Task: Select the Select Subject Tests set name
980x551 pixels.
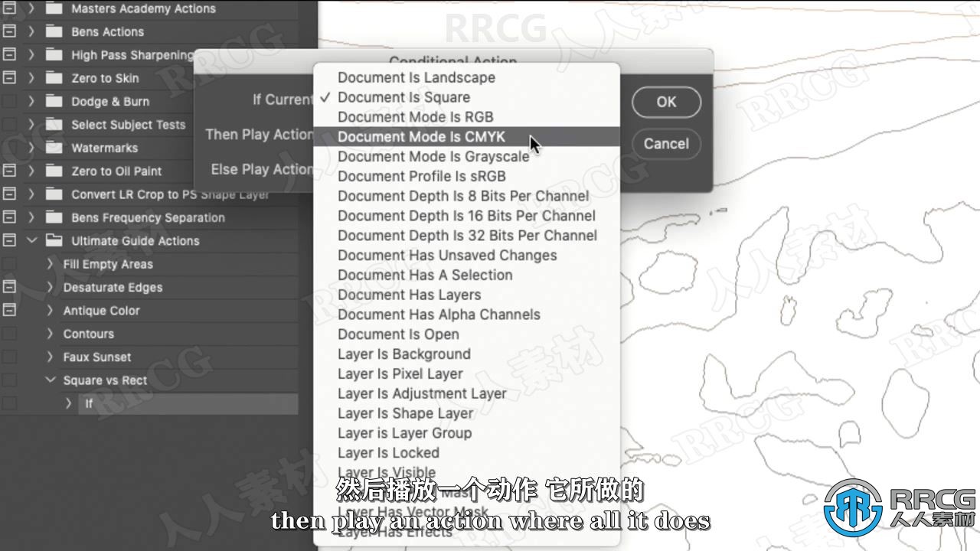Action: 129,125
